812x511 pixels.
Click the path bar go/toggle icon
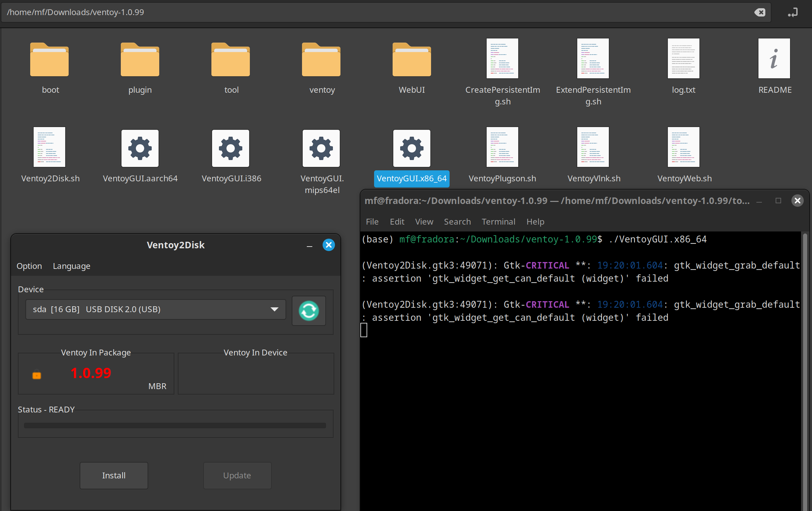tap(792, 12)
